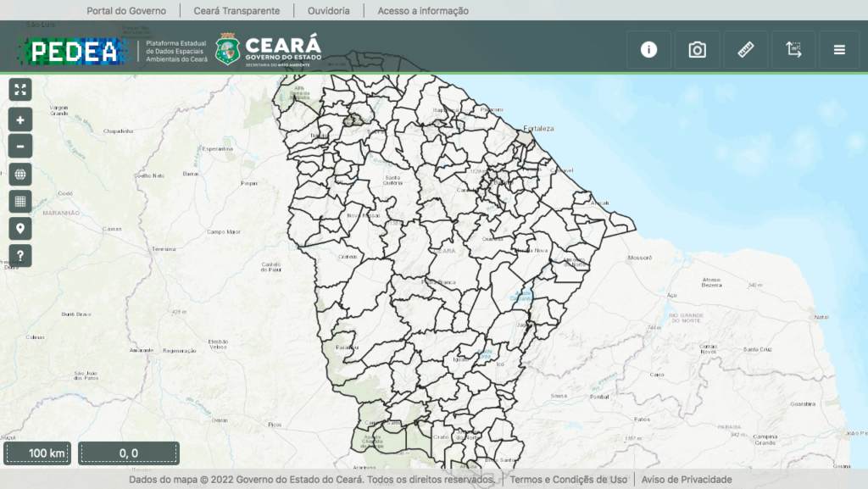
Task: Click the 100 km scale indicator
Action: click(x=37, y=453)
